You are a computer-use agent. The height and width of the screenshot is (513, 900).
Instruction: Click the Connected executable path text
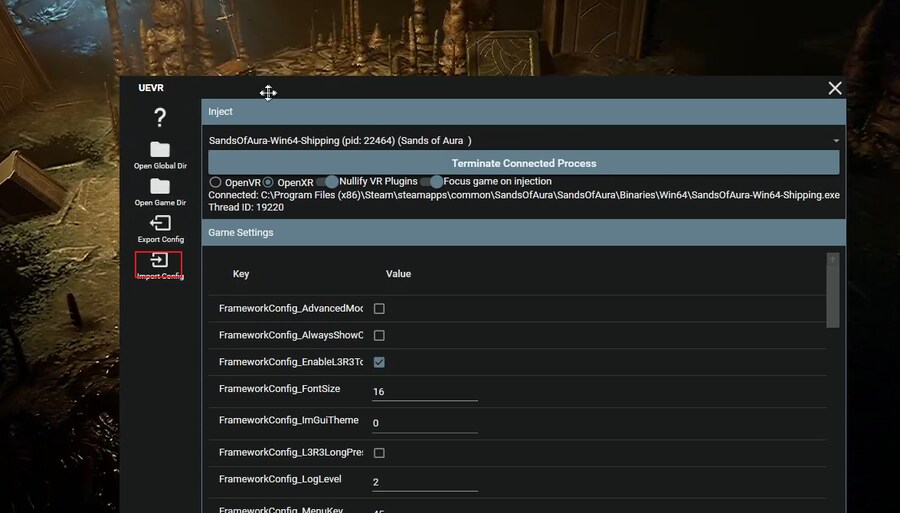[523, 195]
